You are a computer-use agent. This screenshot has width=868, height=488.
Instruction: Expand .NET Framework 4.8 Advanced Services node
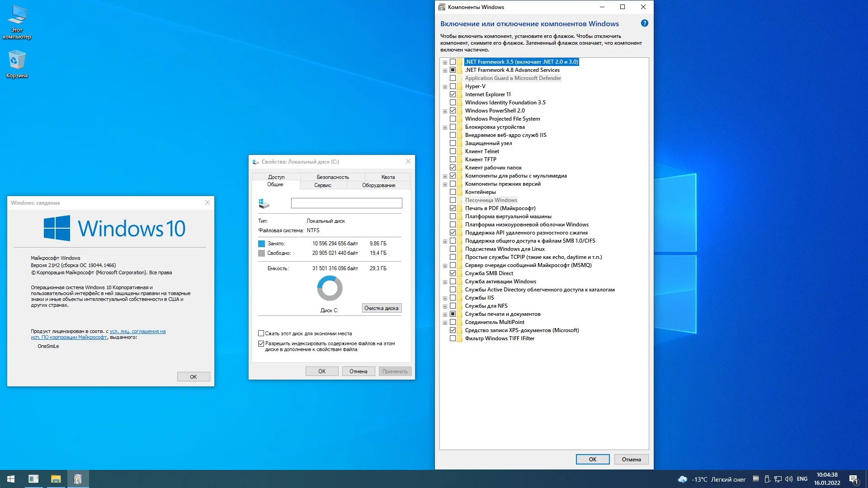445,70
